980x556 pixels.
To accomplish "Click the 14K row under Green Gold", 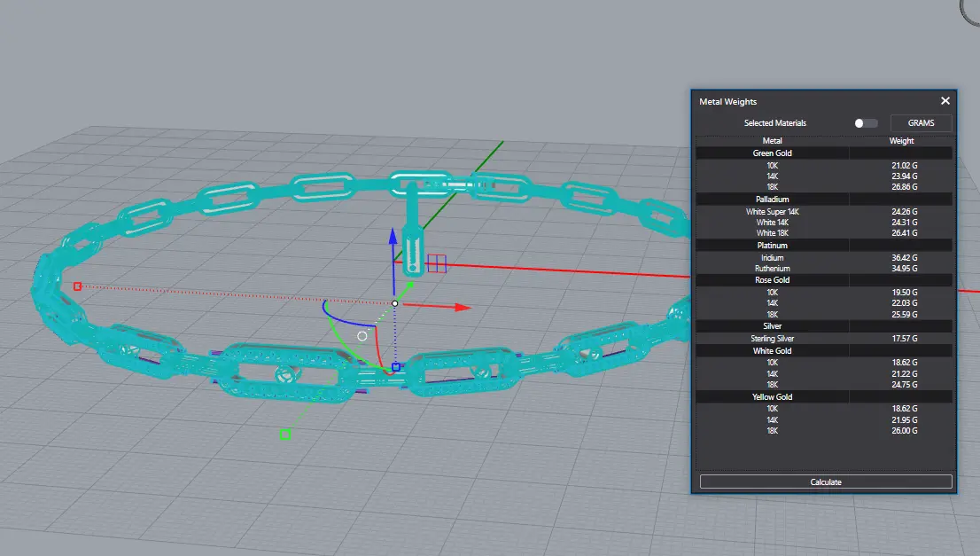I will 824,176.
